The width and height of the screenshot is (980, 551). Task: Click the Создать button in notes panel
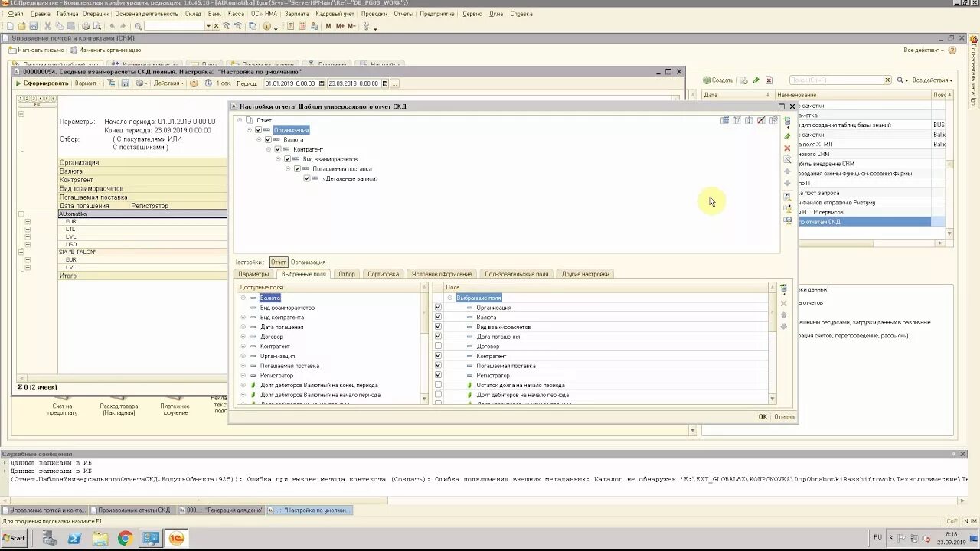click(x=718, y=80)
